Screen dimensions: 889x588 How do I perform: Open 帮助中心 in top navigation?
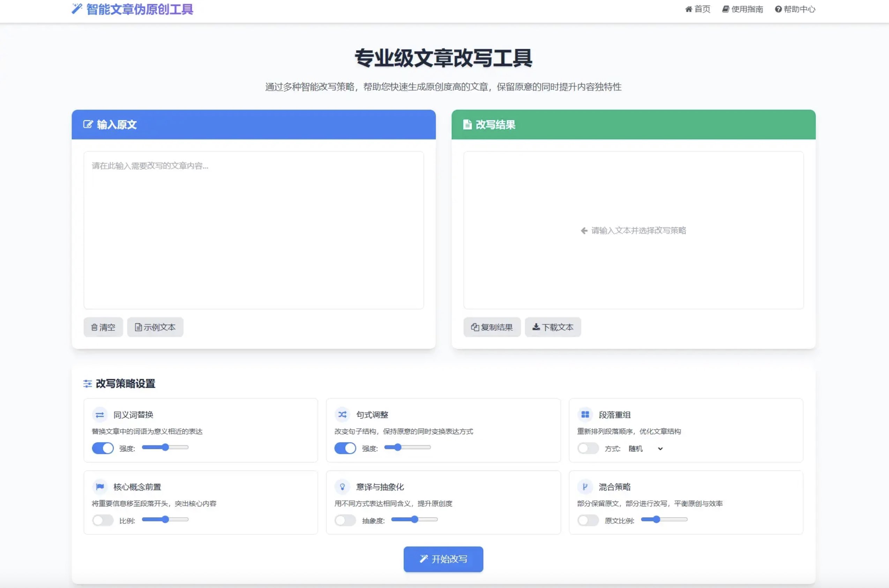[x=795, y=9]
